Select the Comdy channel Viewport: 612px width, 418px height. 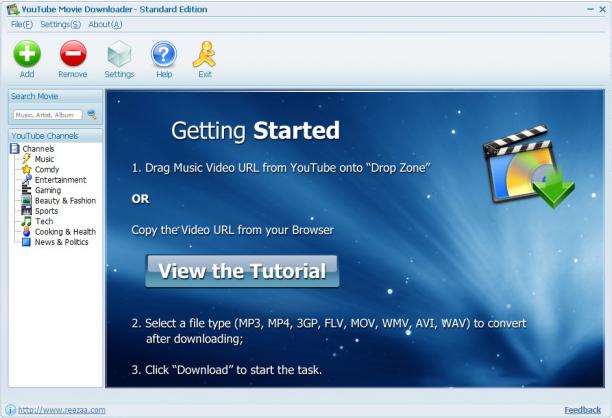[x=46, y=169]
